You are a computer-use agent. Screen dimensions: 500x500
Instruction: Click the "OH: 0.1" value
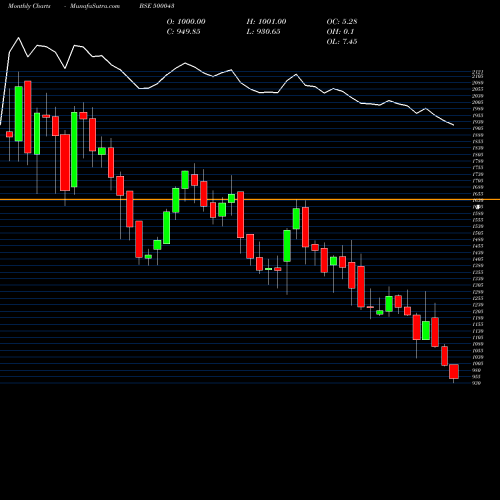point(340,32)
